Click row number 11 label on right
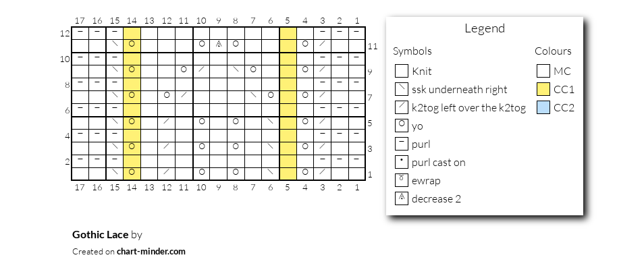 [373, 47]
